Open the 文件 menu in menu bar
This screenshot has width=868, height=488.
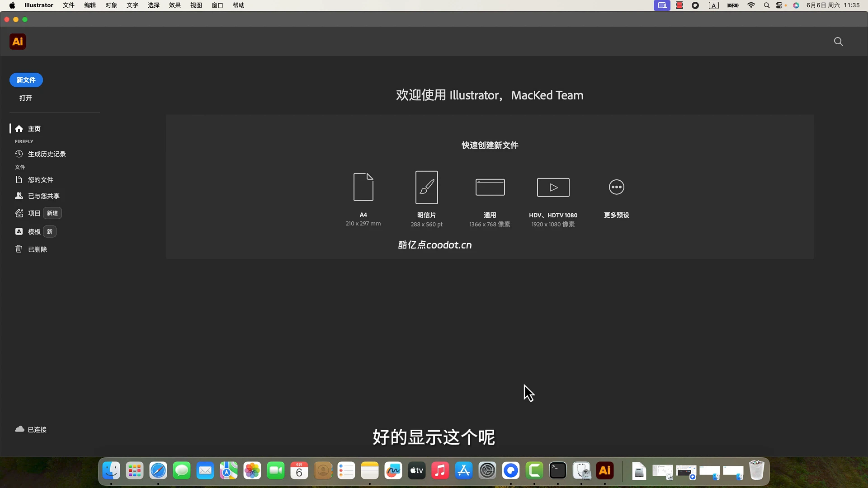coord(69,5)
